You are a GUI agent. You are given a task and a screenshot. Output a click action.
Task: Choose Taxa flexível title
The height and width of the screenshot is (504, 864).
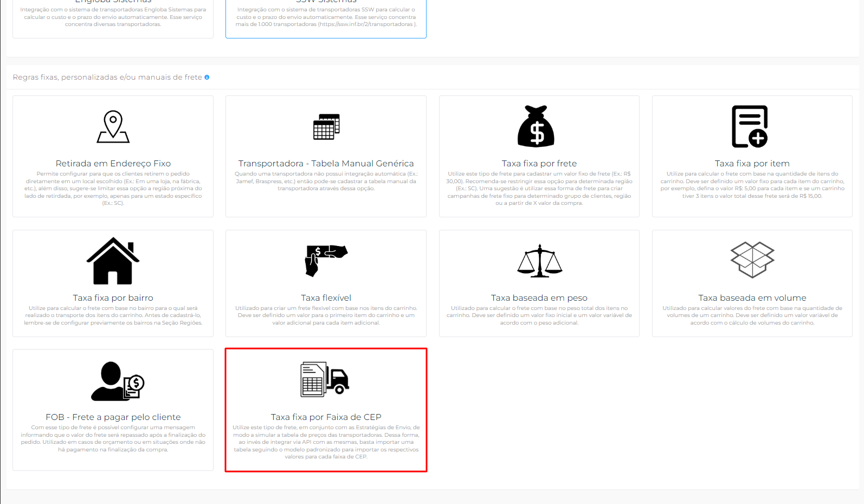click(x=326, y=298)
